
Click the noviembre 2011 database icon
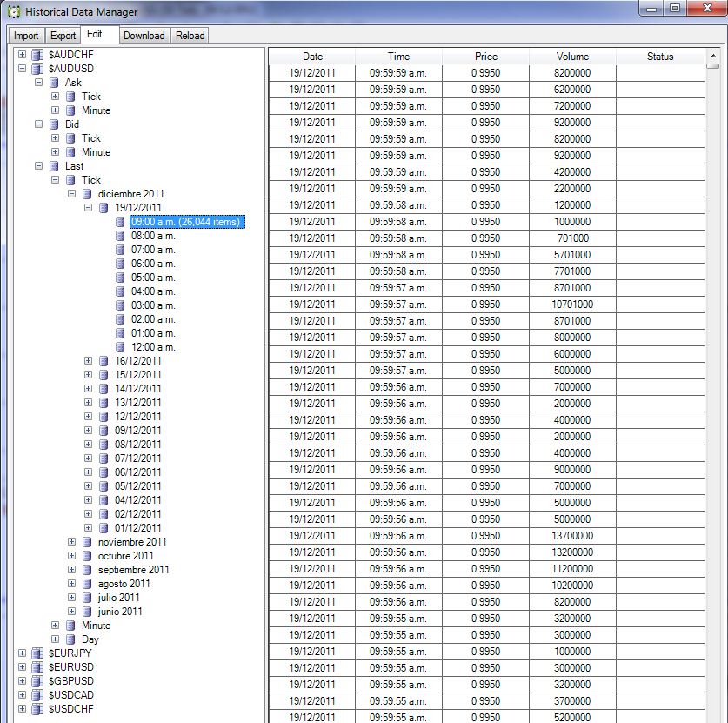click(87, 542)
